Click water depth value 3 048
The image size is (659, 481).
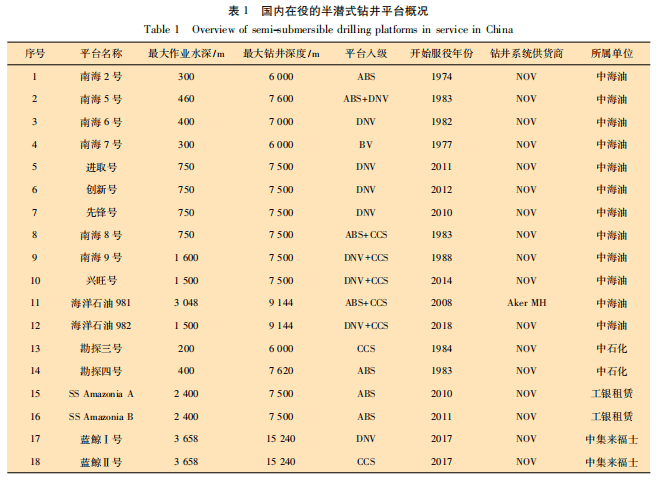186,303
